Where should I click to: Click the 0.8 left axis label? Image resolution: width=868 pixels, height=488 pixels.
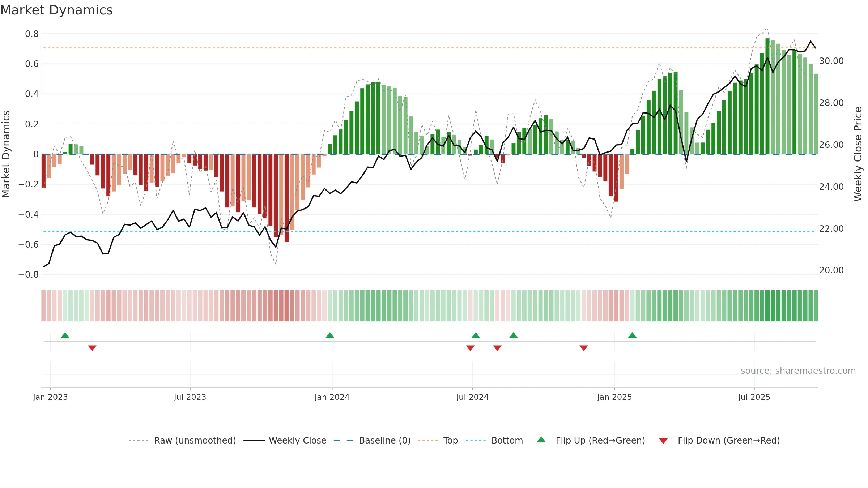click(x=32, y=34)
